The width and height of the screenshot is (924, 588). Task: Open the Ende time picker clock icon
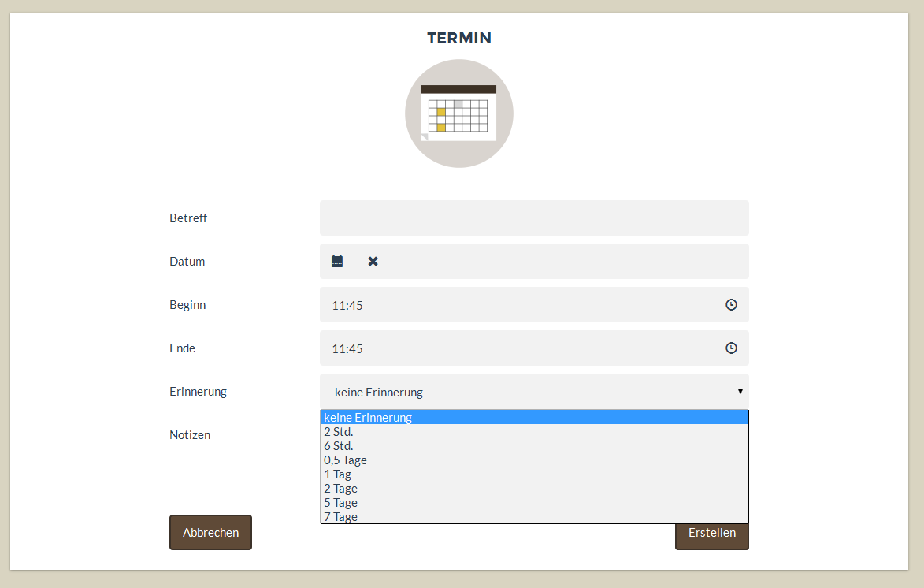point(731,348)
